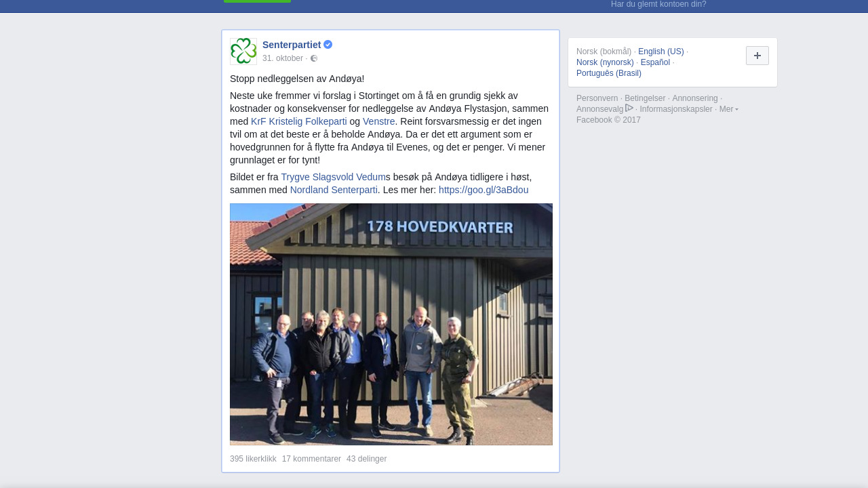868x488 pixels.
Task: Open Trygve Slagsvold Vedum's profile link
Action: pyautogui.click(x=333, y=177)
